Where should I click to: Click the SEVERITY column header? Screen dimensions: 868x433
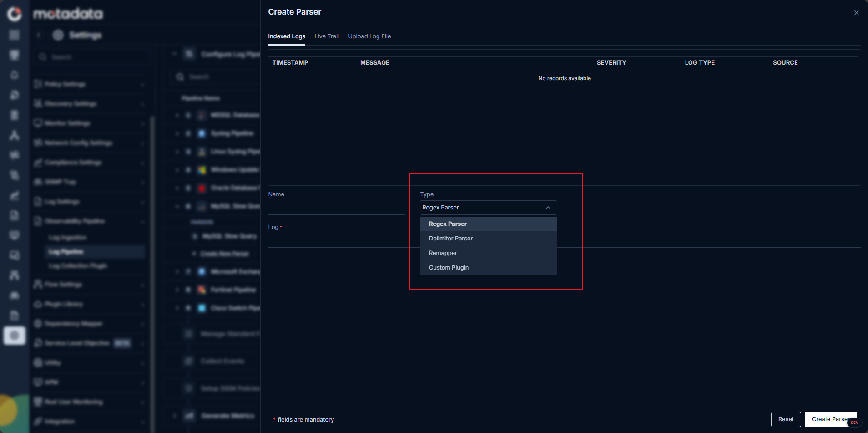611,62
